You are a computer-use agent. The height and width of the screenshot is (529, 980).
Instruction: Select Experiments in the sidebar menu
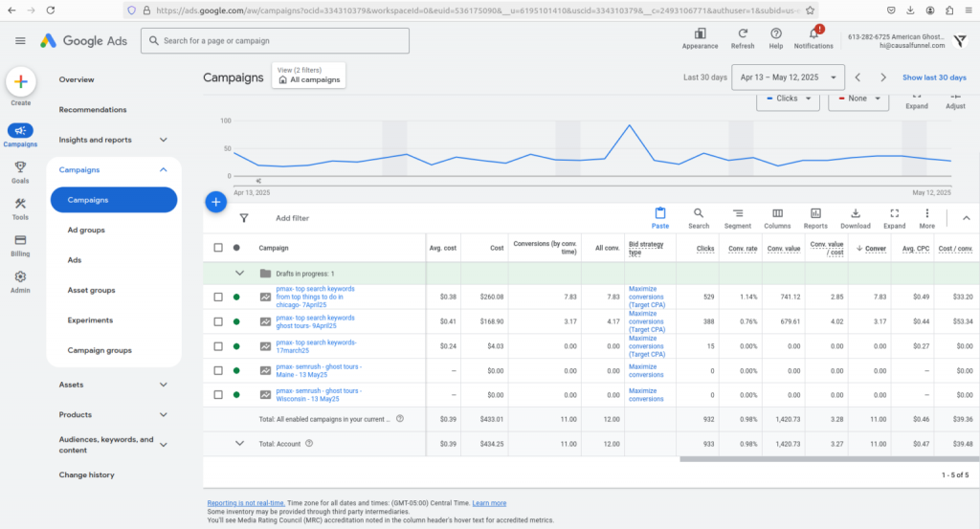[90, 320]
